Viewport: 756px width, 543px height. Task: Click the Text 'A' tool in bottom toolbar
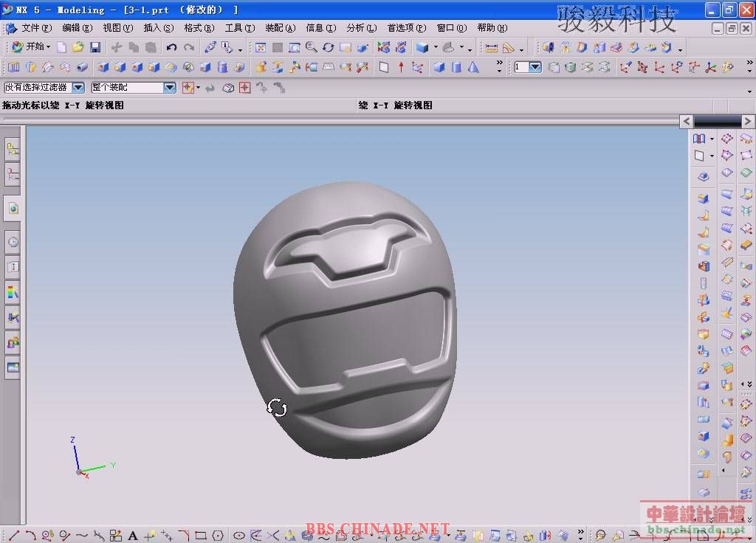pos(133,536)
